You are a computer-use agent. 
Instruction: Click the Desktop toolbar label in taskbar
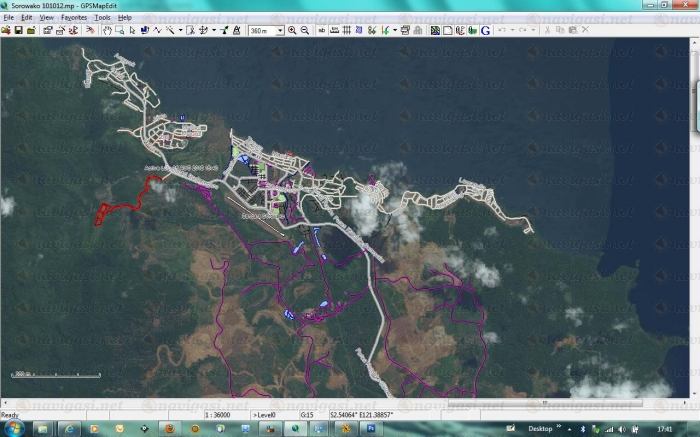(x=540, y=428)
